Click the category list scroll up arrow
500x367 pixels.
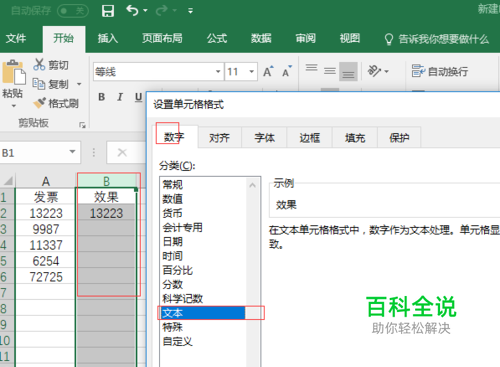click(253, 185)
